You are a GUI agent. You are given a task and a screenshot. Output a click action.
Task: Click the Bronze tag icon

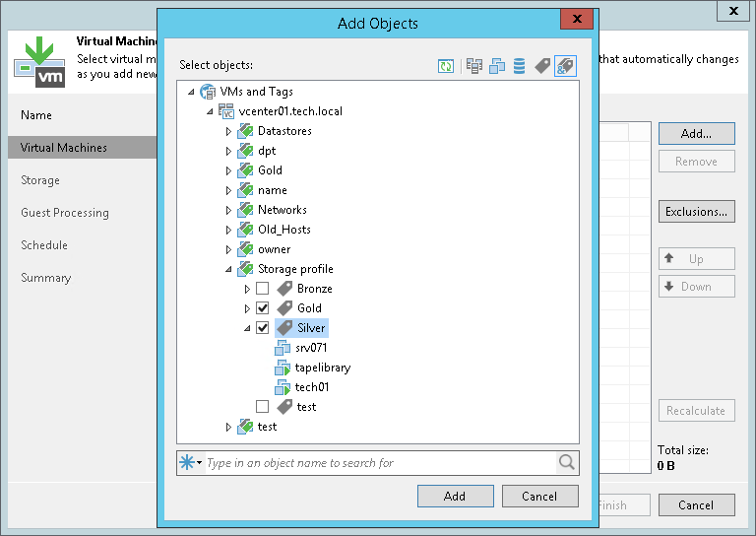(284, 289)
